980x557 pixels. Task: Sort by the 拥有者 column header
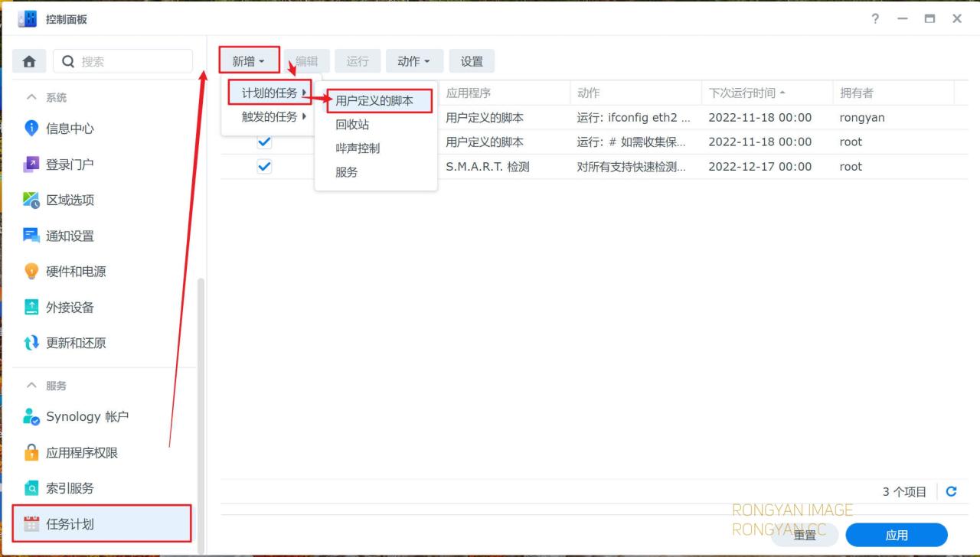893,93
